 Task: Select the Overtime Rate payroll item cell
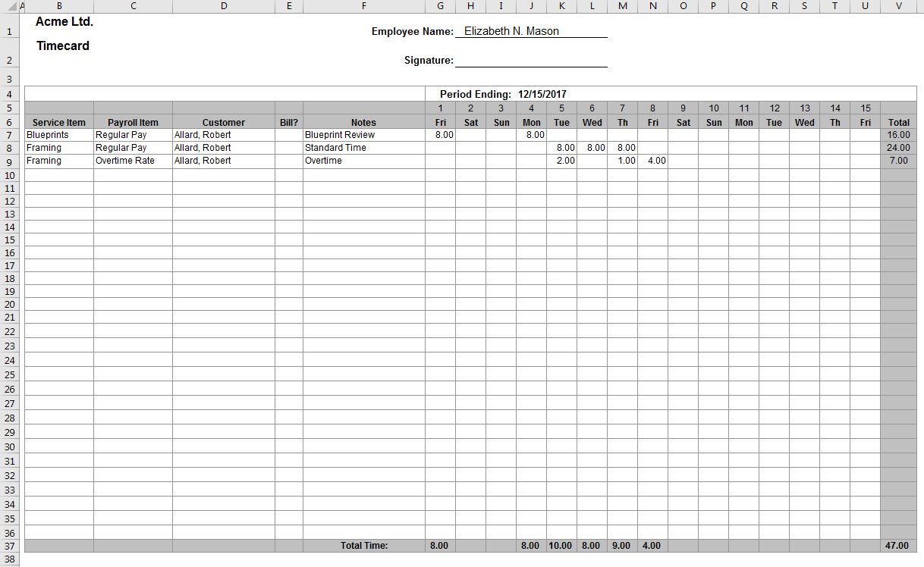coord(133,161)
